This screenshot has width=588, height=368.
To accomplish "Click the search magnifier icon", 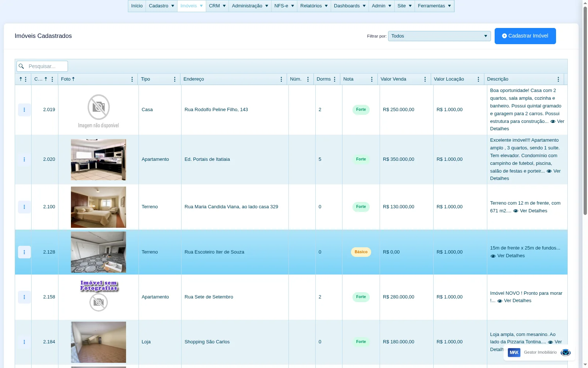I will pos(21,66).
